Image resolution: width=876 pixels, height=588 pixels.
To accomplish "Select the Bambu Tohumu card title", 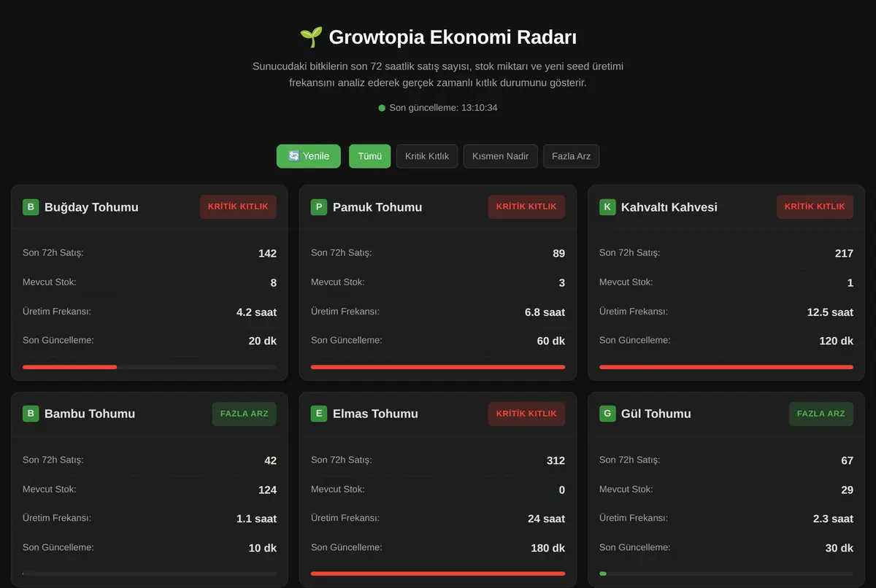I will tap(90, 414).
